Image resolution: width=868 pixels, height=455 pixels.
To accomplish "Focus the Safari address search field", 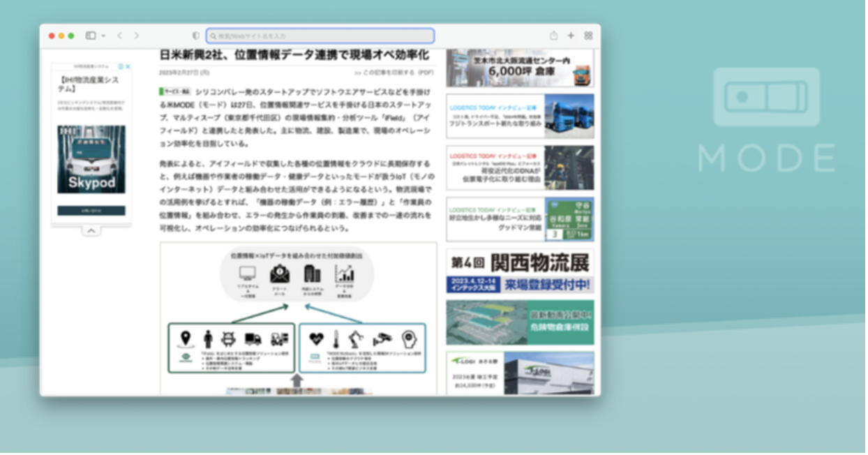I will coord(321,36).
